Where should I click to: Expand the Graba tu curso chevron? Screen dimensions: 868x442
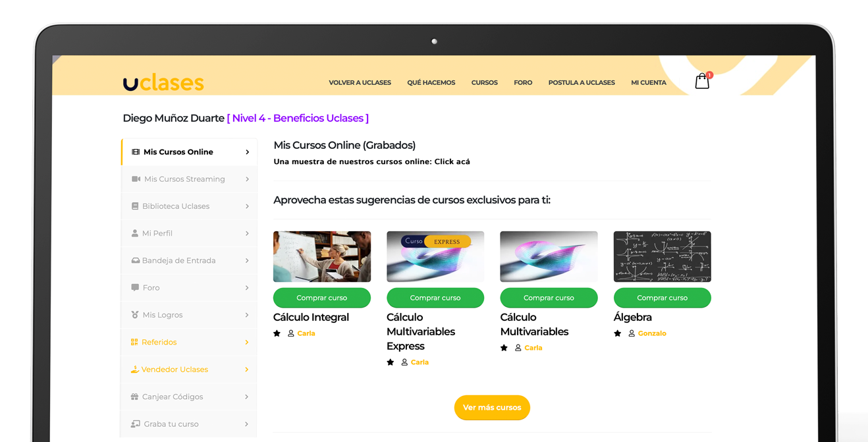248,424
